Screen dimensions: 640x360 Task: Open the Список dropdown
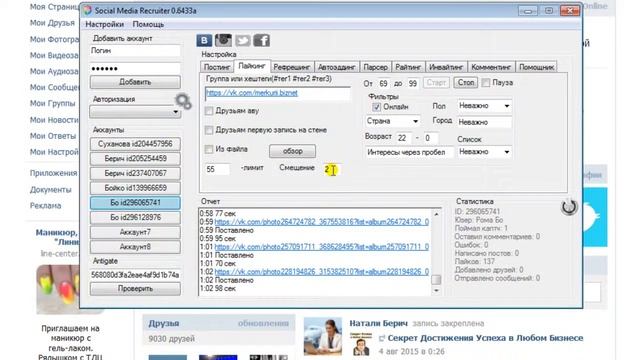point(484,152)
